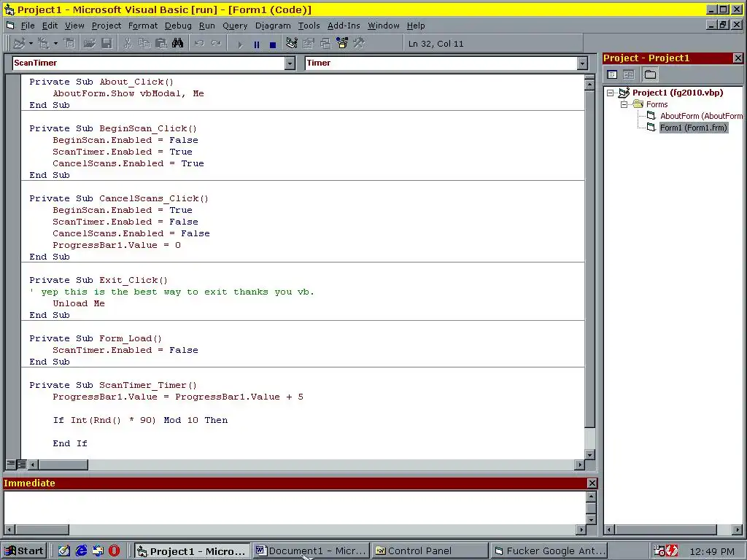Launch Internet Explorer from quick launch
747x560 pixels.
(81, 551)
